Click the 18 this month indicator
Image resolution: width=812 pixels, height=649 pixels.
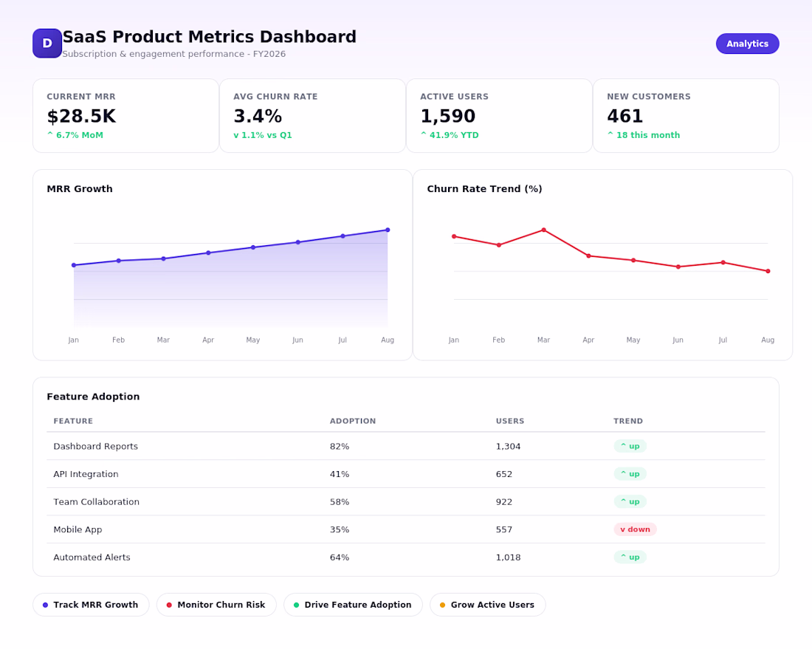pos(643,134)
